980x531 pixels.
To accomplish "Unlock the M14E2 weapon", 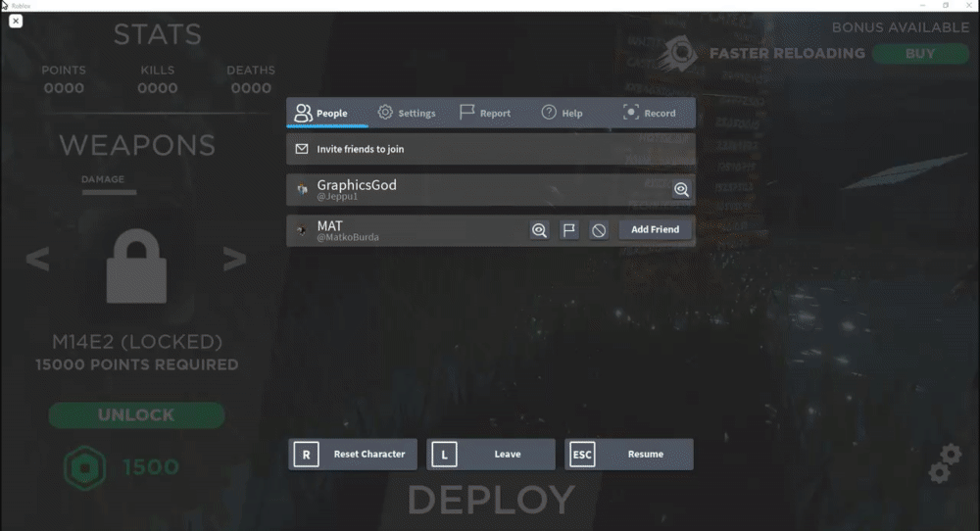I will pos(136,414).
